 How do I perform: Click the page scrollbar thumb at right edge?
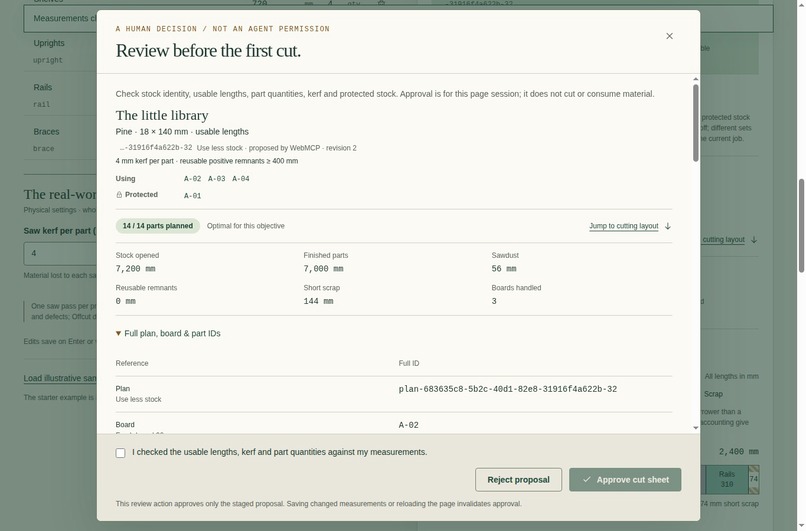coord(801,226)
